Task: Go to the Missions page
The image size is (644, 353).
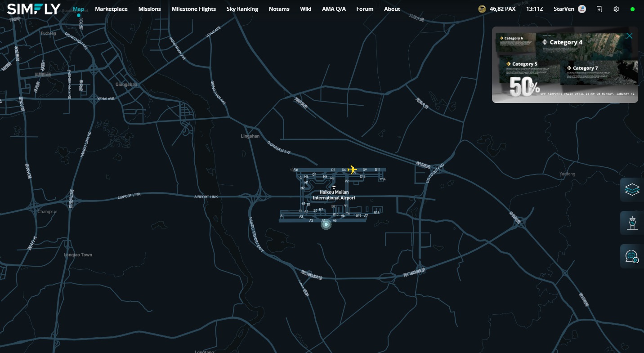Action: (149, 9)
